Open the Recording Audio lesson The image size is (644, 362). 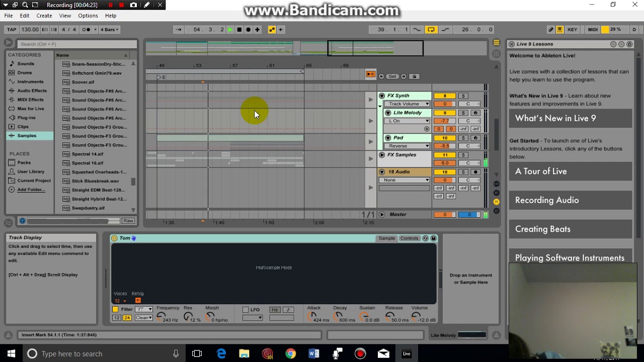(x=571, y=200)
